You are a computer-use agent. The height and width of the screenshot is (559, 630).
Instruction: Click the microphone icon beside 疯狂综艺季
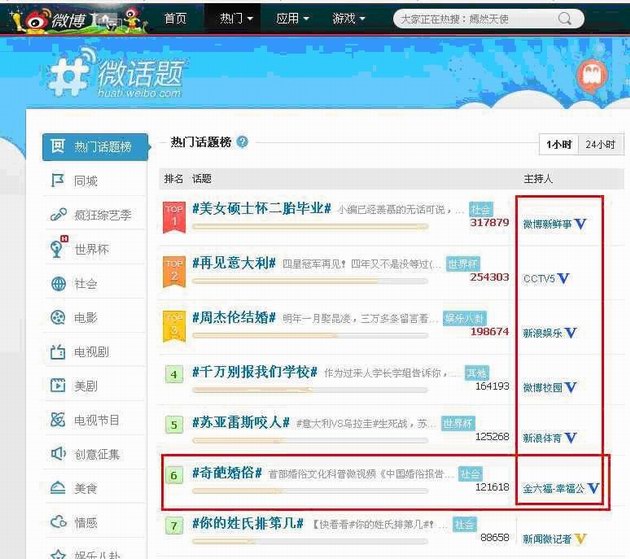point(58,215)
